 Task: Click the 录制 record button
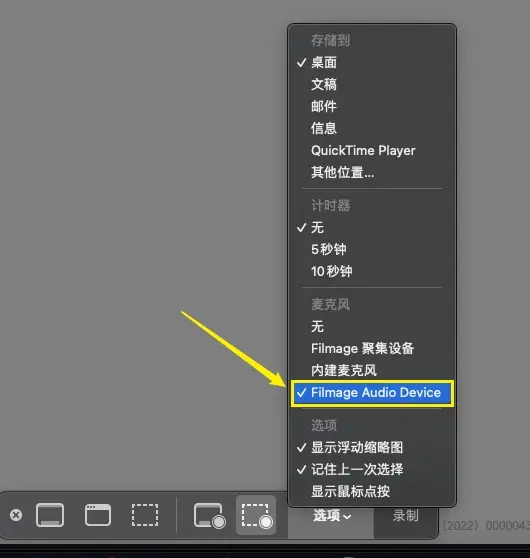pos(405,516)
